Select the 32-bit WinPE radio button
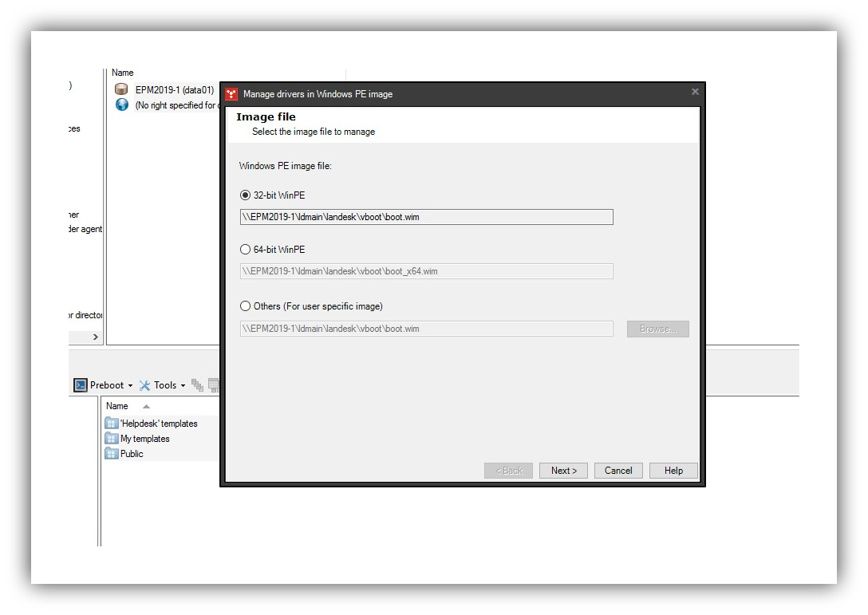The height and width of the screenshot is (615, 868). pos(245,195)
